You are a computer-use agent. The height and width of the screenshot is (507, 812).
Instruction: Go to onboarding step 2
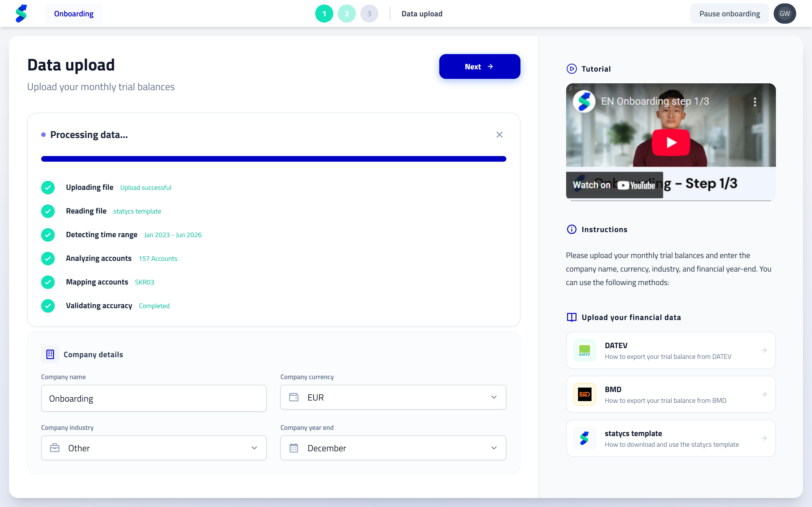(x=347, y=14)
